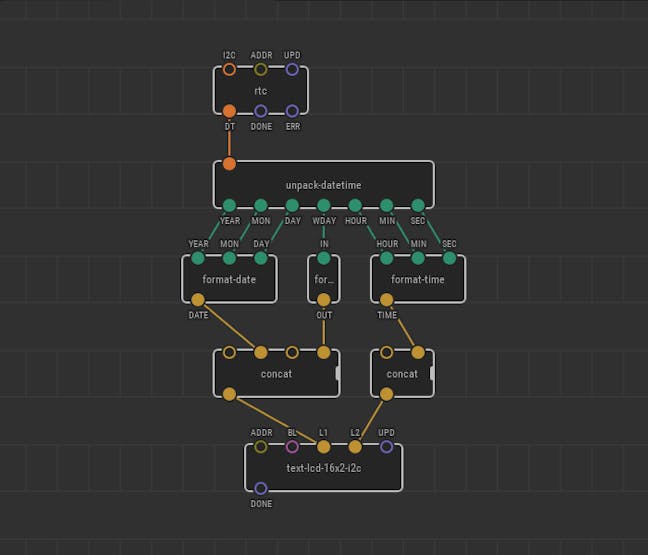
Task: Click empty input pin of small concat
Action: point(386,353)
